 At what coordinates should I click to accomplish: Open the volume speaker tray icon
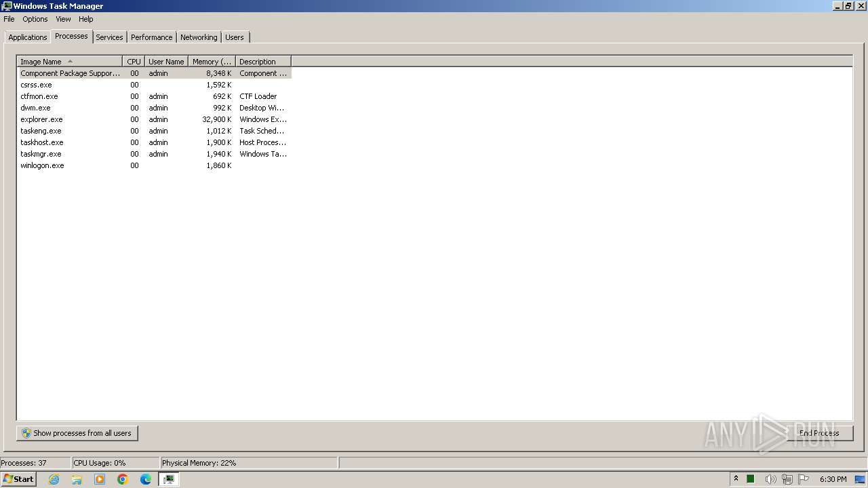770,479
